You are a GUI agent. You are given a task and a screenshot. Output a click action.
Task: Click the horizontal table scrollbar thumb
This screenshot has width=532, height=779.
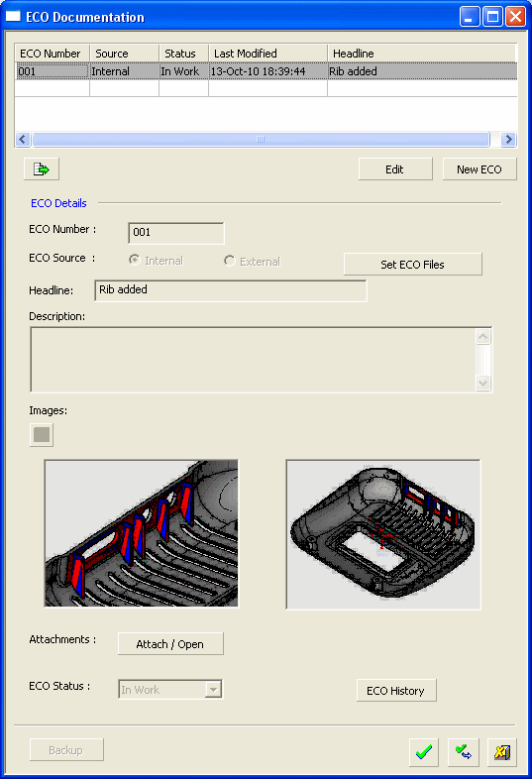pyautogui.click(x=261, y=140)
